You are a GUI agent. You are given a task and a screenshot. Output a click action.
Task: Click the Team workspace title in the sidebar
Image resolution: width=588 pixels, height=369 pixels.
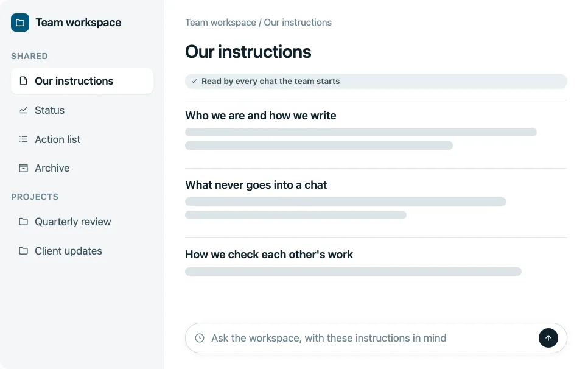(x=79, y=23)
